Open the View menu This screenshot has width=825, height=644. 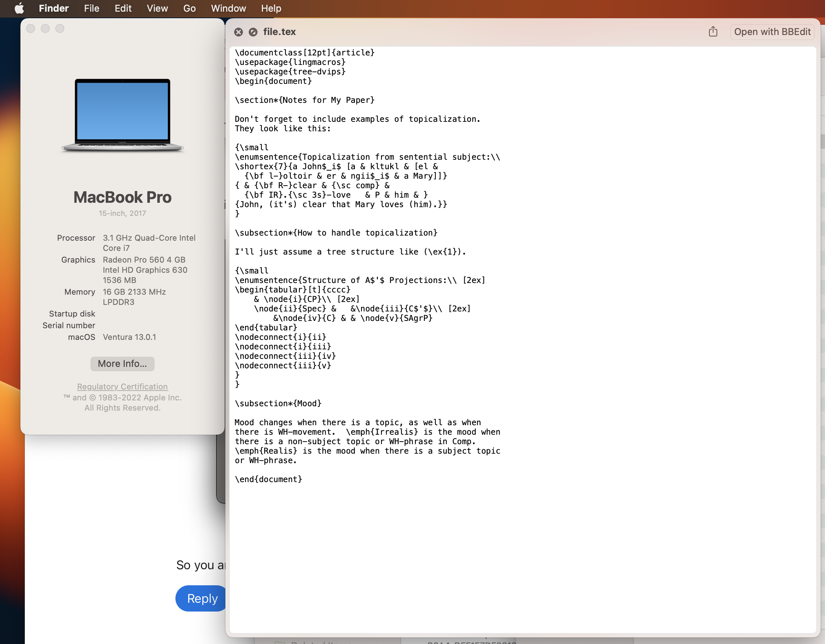pos(157,8)
